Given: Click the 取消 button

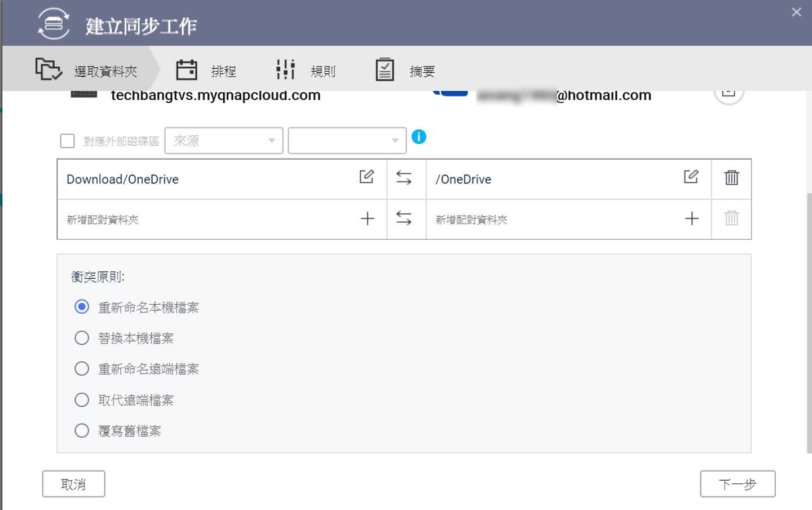Looking at the screenshot, I should [74, 484].
